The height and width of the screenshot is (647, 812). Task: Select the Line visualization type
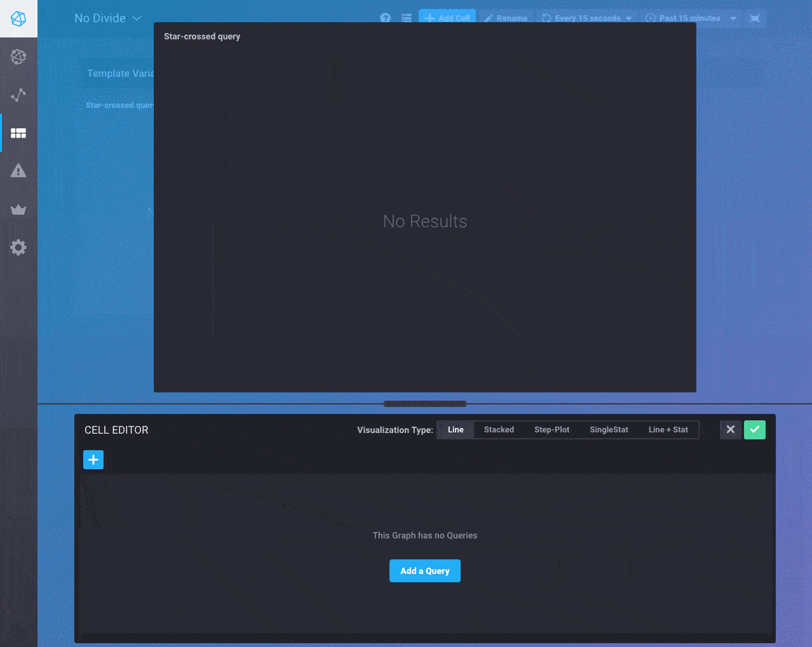click(x=456, y=430)
